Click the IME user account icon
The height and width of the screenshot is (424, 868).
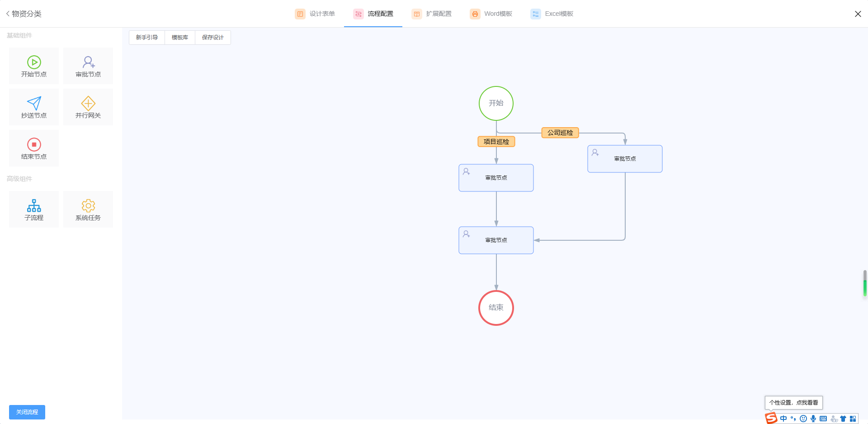(834, 419)
